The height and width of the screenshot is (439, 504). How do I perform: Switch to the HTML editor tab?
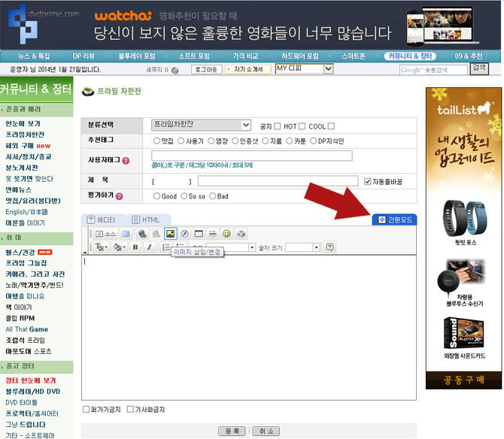(x=146, y=219)
